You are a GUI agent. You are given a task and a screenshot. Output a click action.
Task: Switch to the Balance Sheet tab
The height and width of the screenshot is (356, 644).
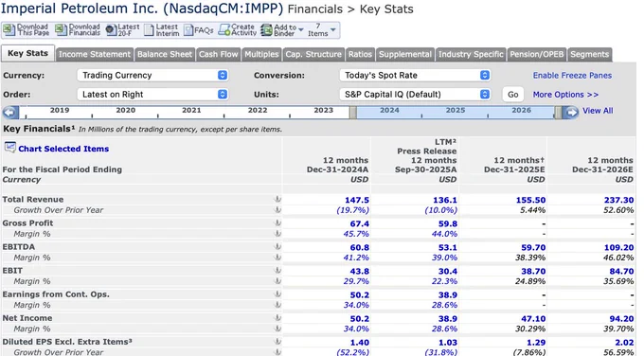click(165, 54)
